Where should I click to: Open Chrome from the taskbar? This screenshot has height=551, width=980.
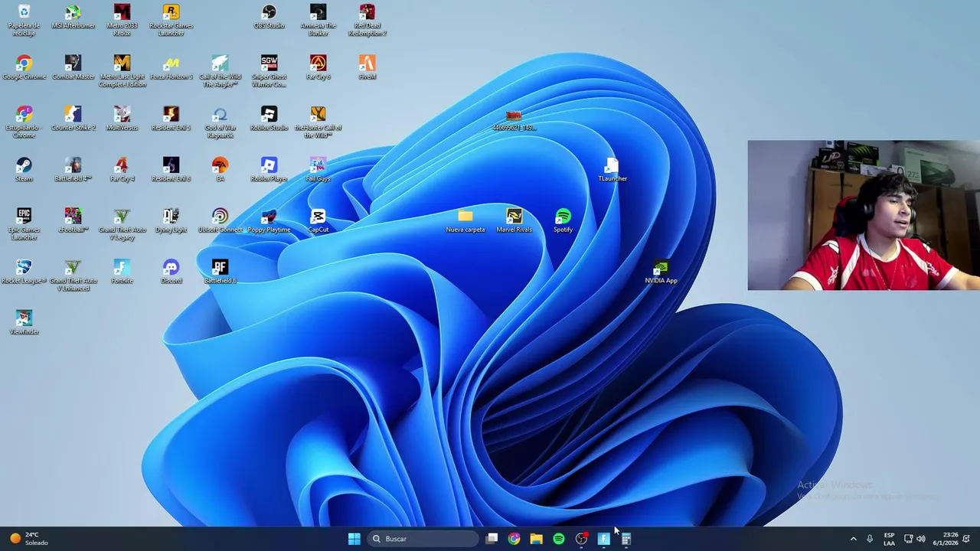coord(514,539)
